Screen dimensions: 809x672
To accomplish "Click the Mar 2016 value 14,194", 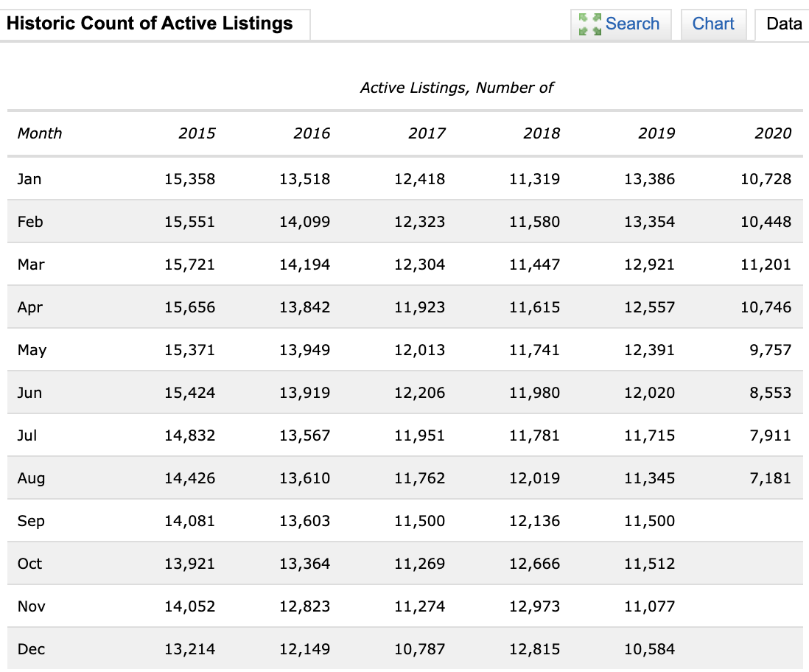I will click(x=304, y=265).
